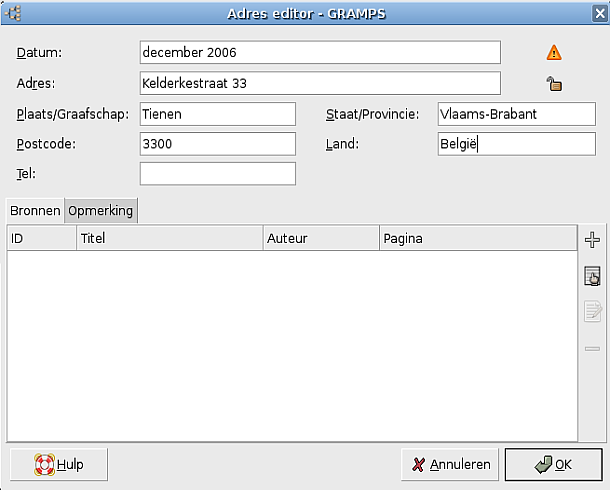Focus the Postcode field showing 3300
This screenshot has width=610, height=490.
[218, 144]
